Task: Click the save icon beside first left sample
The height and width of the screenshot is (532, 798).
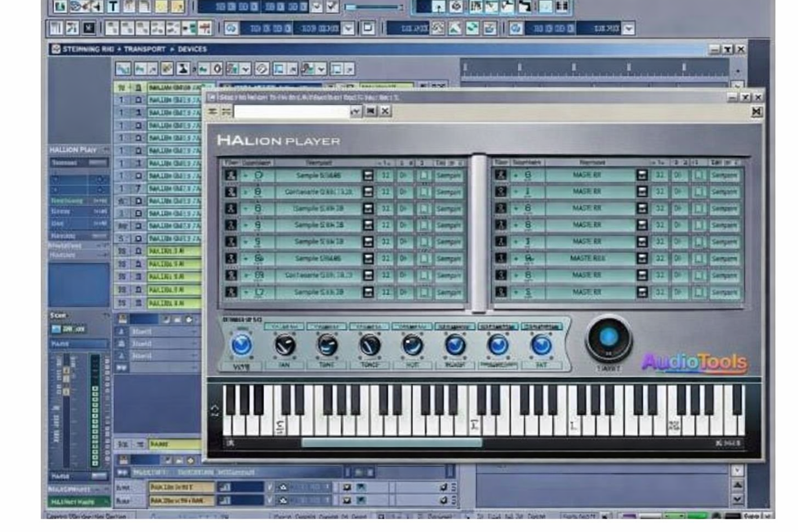Action: pos(367,175)
